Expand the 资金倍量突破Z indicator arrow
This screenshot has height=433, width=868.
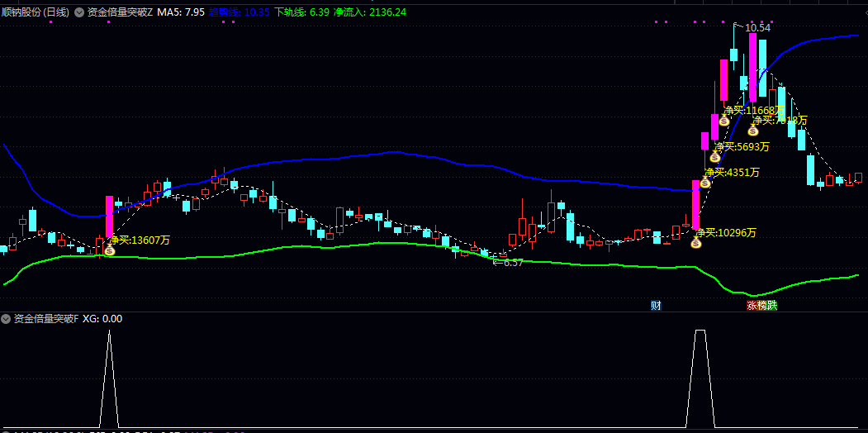tap(79, 12)
